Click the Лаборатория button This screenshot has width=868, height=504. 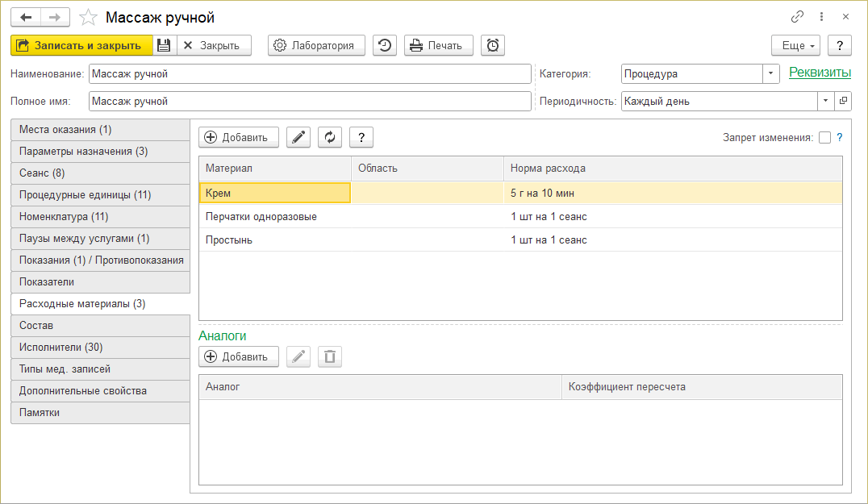[x=316, y=45]
